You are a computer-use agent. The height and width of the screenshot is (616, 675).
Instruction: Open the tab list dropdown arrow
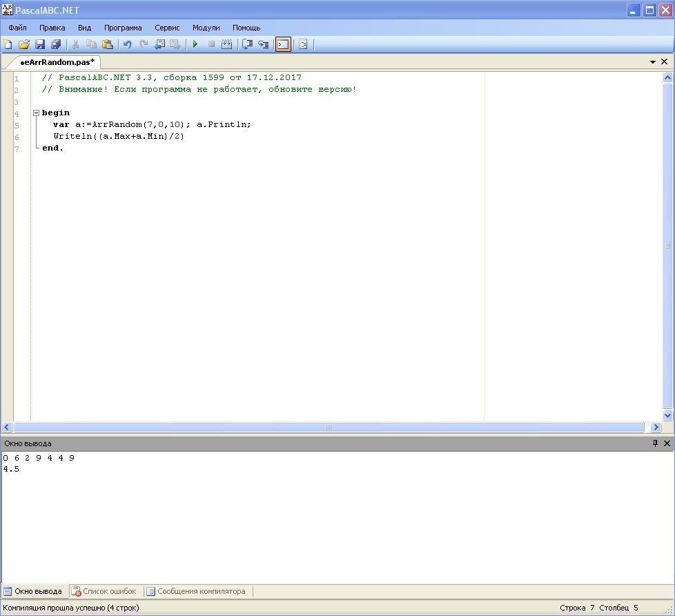[x=653, y=62]
